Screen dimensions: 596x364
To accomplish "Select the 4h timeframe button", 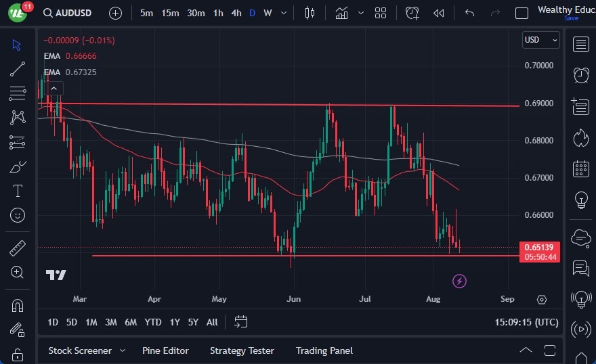I will tap(236, 13).
